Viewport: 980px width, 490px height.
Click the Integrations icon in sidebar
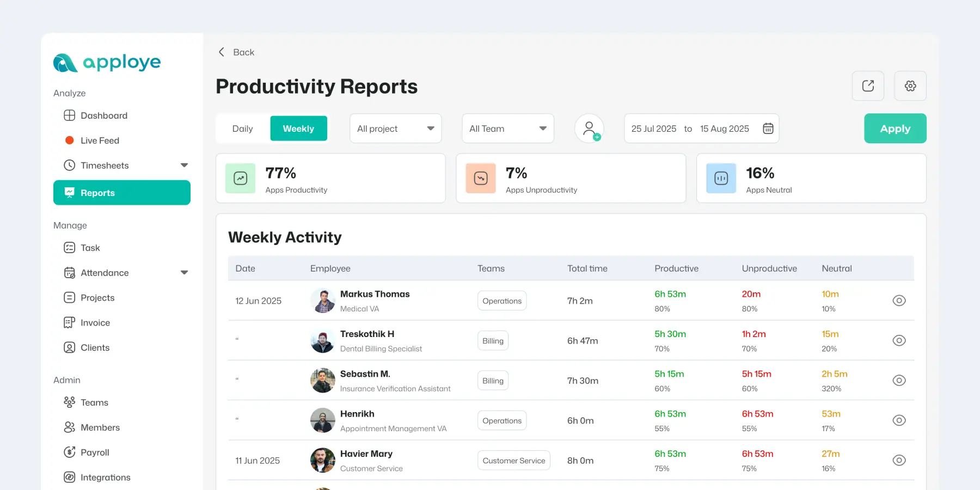coord(69,477)
